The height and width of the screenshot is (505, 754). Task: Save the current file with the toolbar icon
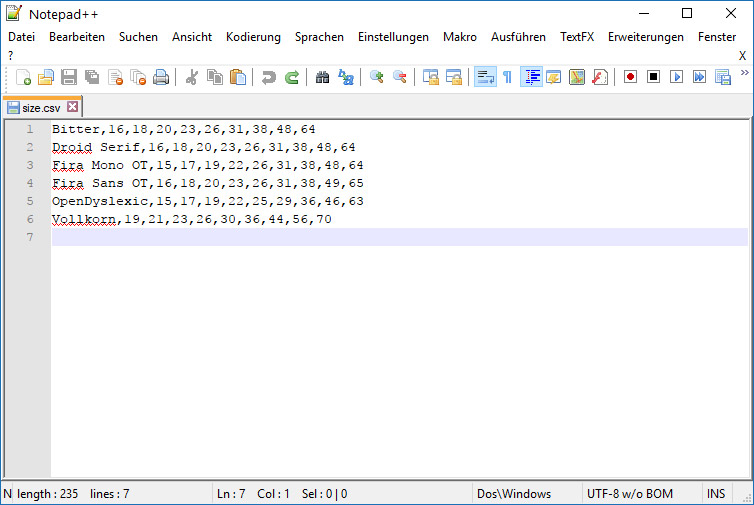tap(69, 77)
